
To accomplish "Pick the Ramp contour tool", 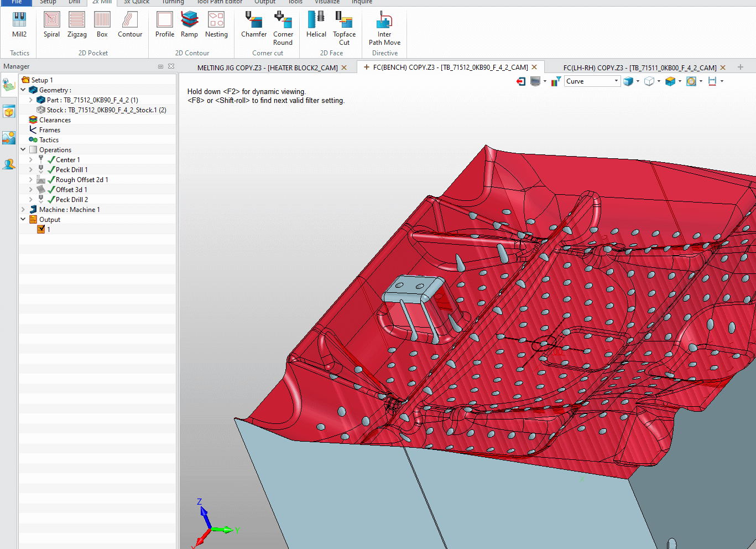I will pyautogui.click(x=189, y=25).
